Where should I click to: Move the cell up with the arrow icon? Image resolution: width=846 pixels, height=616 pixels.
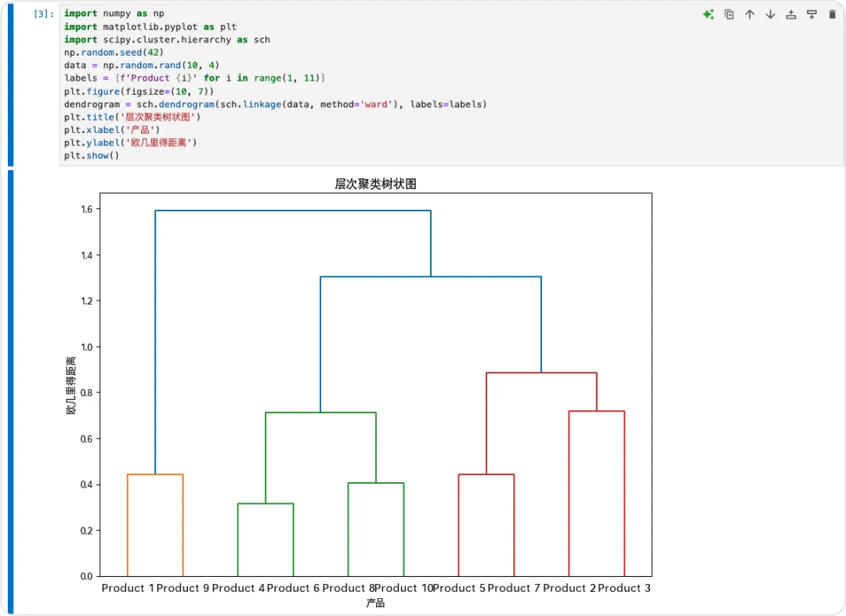pyautogui.click(x=750, y=15)
